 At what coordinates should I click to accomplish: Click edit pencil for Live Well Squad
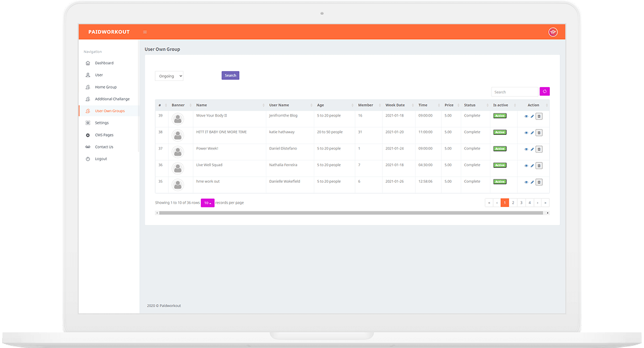[532, 166]
